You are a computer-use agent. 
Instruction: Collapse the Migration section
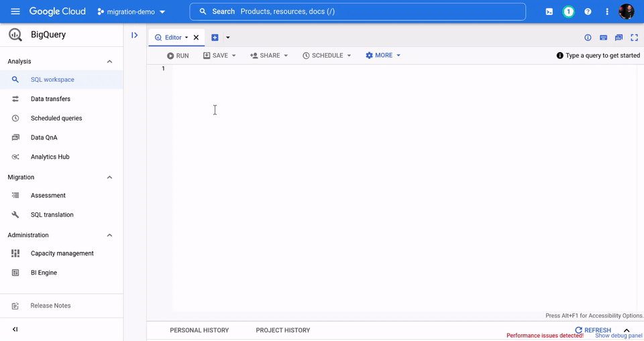109,178
